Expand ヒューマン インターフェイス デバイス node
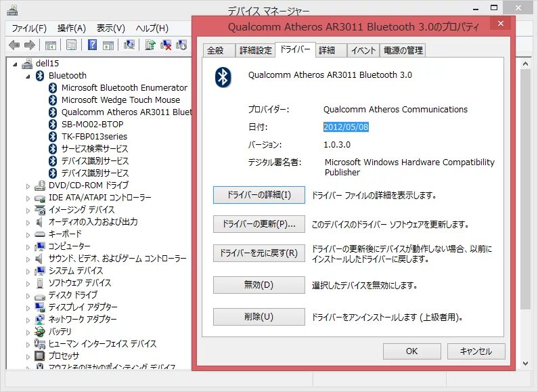538x392 pixels. 28,345
